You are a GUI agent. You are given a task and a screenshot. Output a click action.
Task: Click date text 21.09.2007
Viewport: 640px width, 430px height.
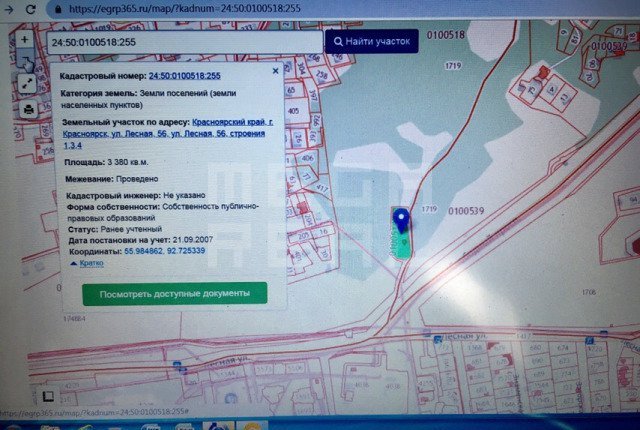(193, 239)
